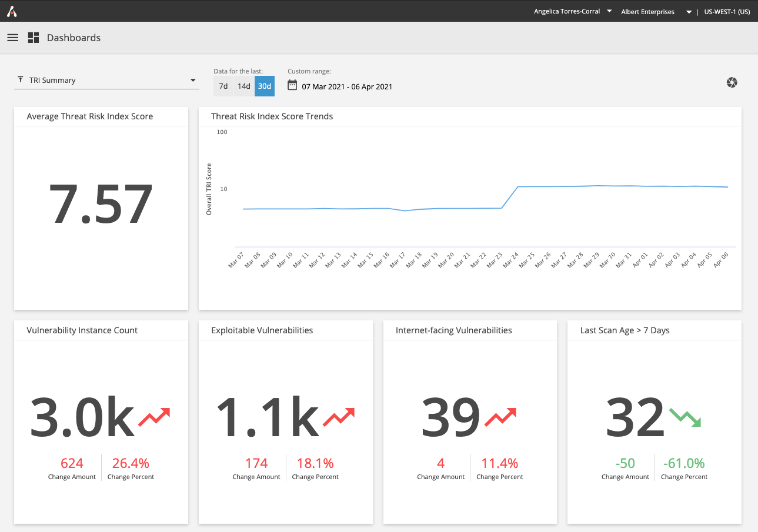Click the red trend arrow on Vulnerability Instance Count

154,416
